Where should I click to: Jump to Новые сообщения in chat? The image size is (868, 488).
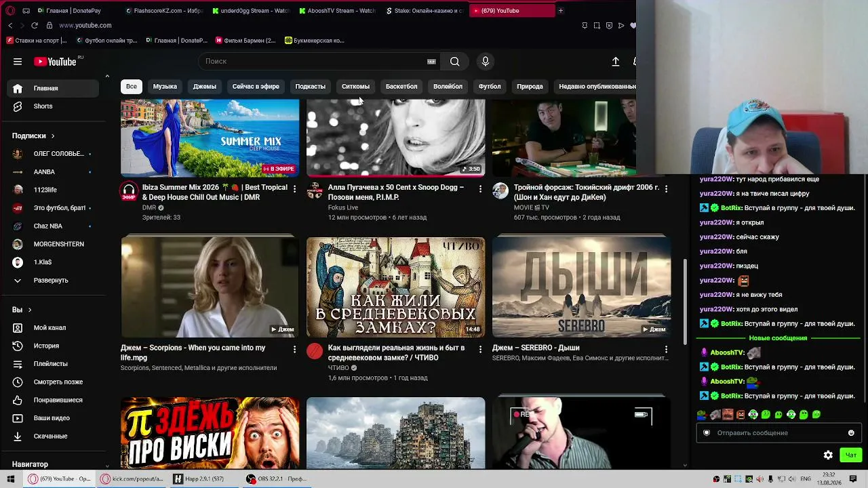(x=778, y=338)
